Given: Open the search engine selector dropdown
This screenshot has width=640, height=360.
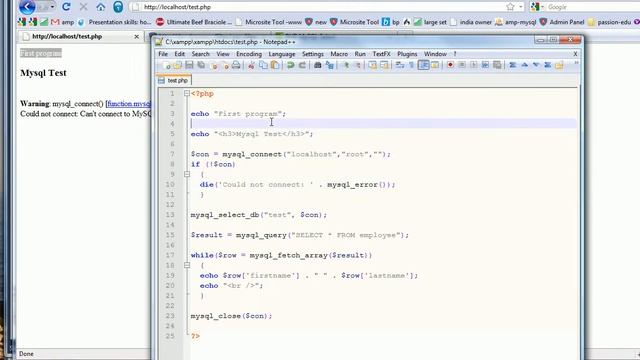Looking at the screenshot, I should click(537, 7).
